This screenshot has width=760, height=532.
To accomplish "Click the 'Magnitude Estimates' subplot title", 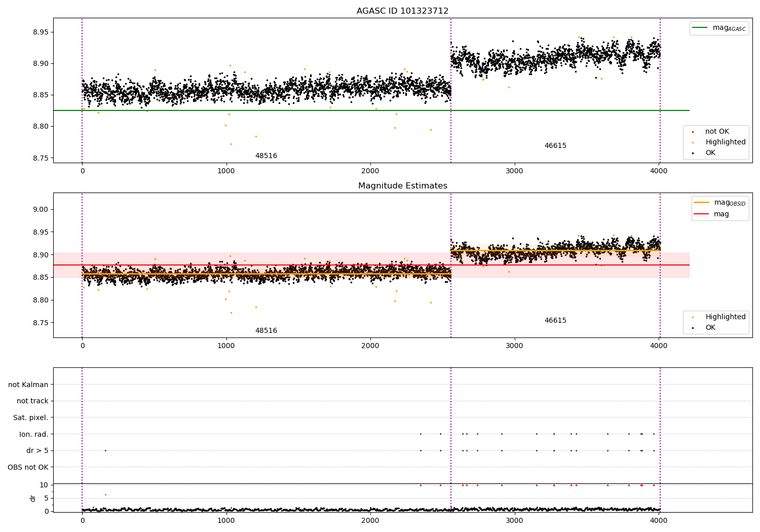I will pyautogui.click(x=402, y=186).
